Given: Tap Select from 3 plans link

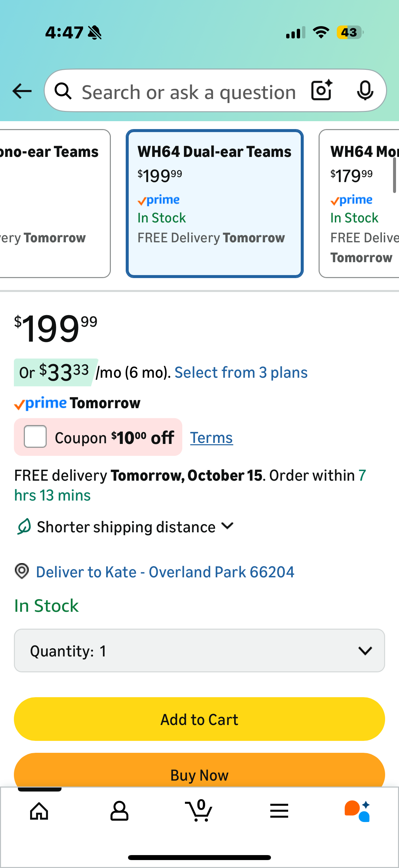Looking at the screenshot, I should coord(241,372).
